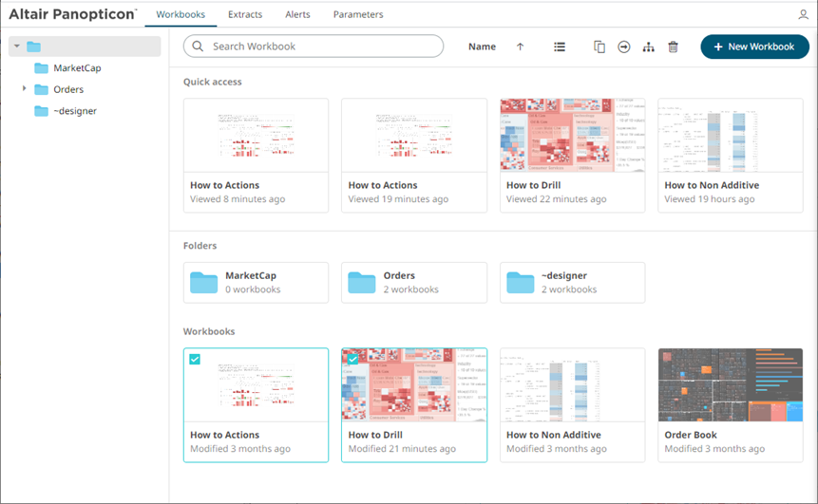Click 'Modified 21 minutes ago' text
The height and width of the screenshot is (504, 818).
pyautogui.click(x=402, y=449)
